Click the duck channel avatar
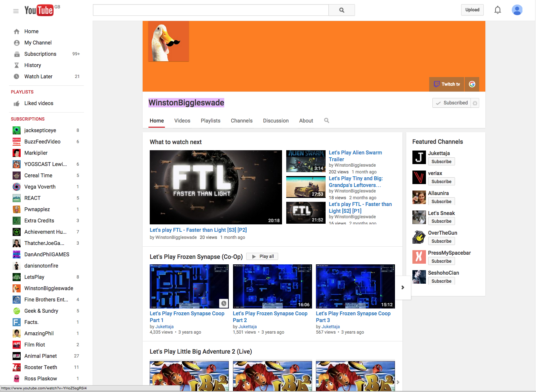Screen dimensions: 536x392 click(168, 41)
